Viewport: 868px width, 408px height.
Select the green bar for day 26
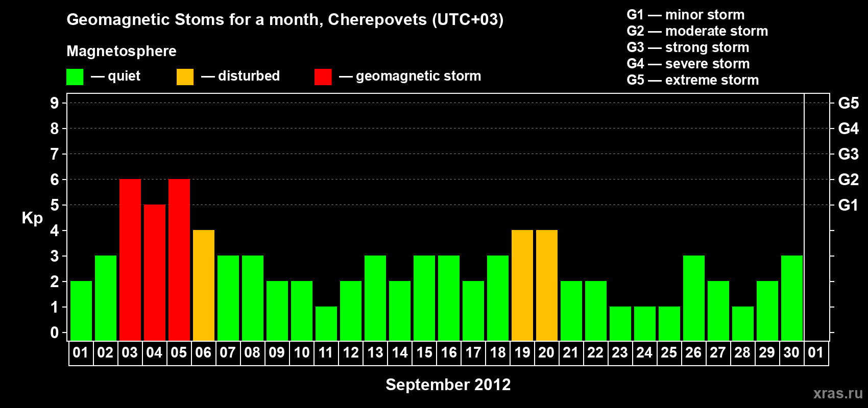point(694,298)
